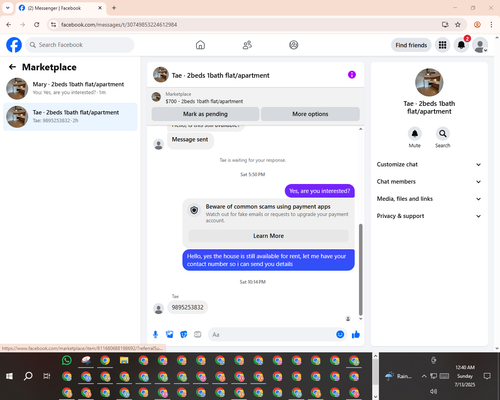Open the taskbar clock and date
This screenshot has height=400, width=500.
465,376
